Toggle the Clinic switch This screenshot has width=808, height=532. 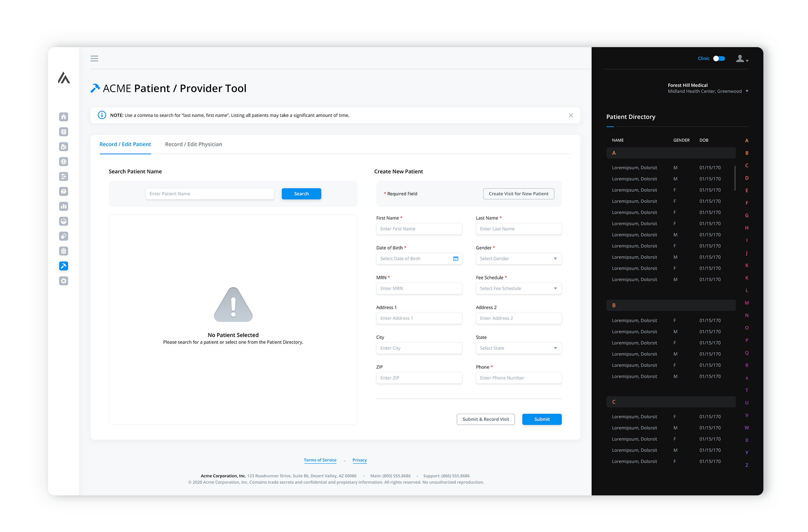click(x=719, y=59)
